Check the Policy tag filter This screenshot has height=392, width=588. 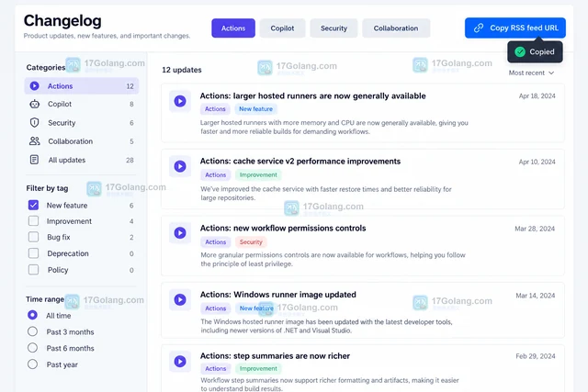(33, 270)
